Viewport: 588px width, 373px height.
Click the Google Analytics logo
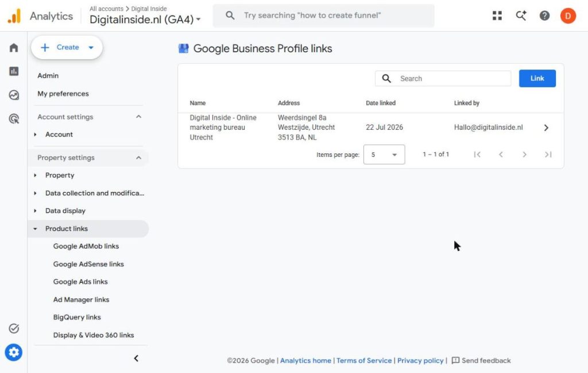pos(14,16)
